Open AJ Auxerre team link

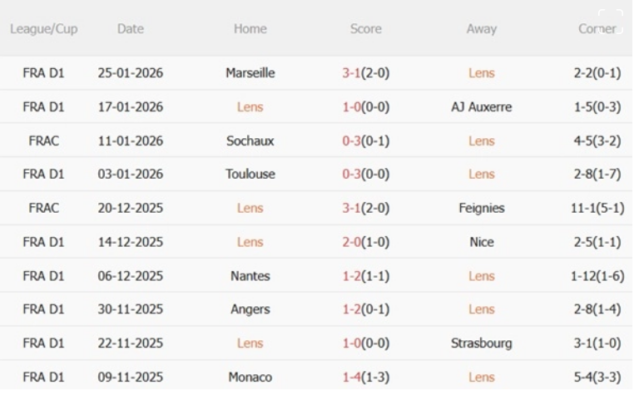pos(481,107)
